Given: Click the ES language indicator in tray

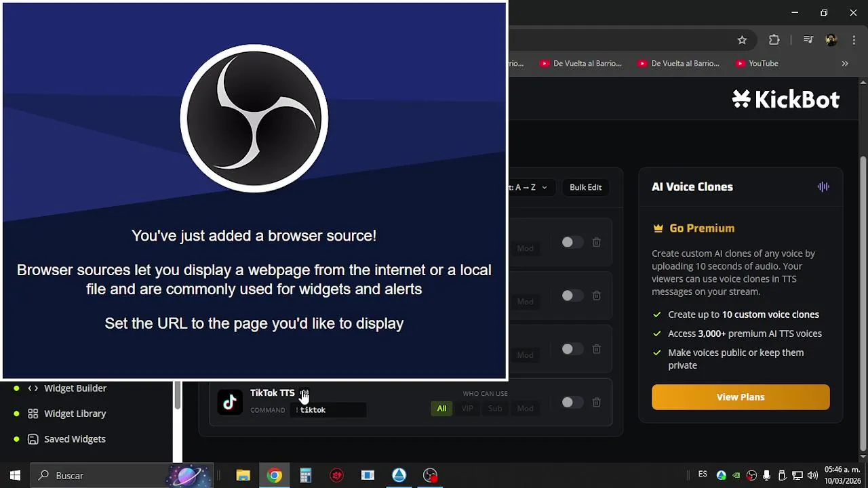Looking at the screenshot, I should [x=703, y=474].
